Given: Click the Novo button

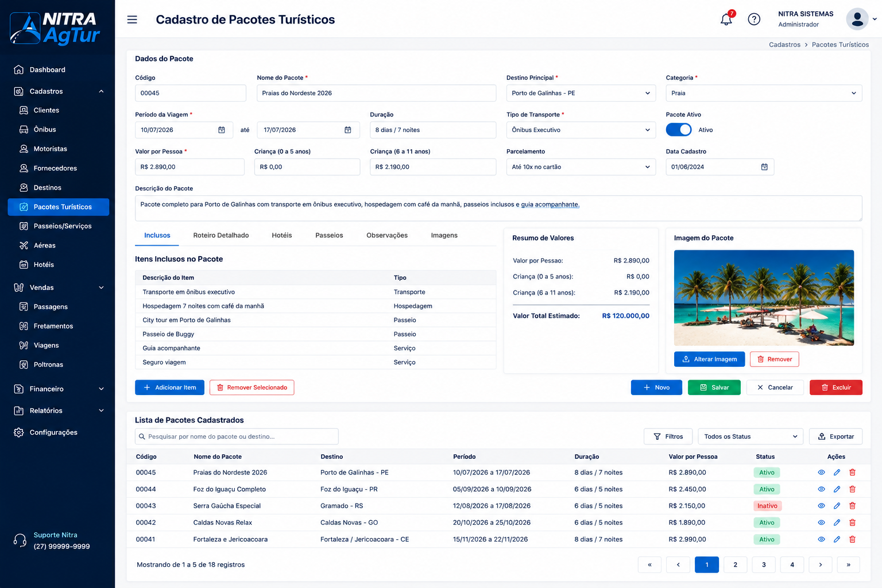Looking at the screenshot, I should (x=656, y=388).
